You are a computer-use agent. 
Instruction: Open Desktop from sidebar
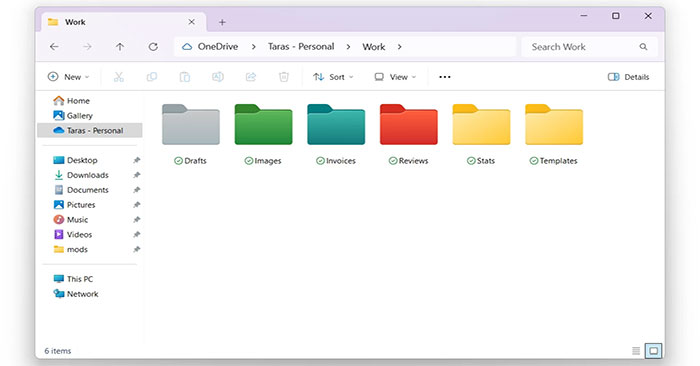[x=75, y=160]
